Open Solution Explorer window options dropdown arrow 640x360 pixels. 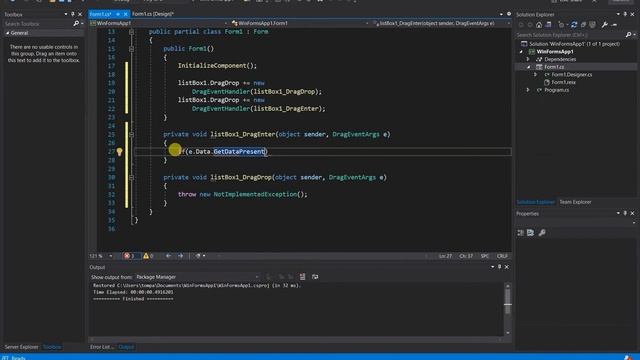[x=618, y=14]
